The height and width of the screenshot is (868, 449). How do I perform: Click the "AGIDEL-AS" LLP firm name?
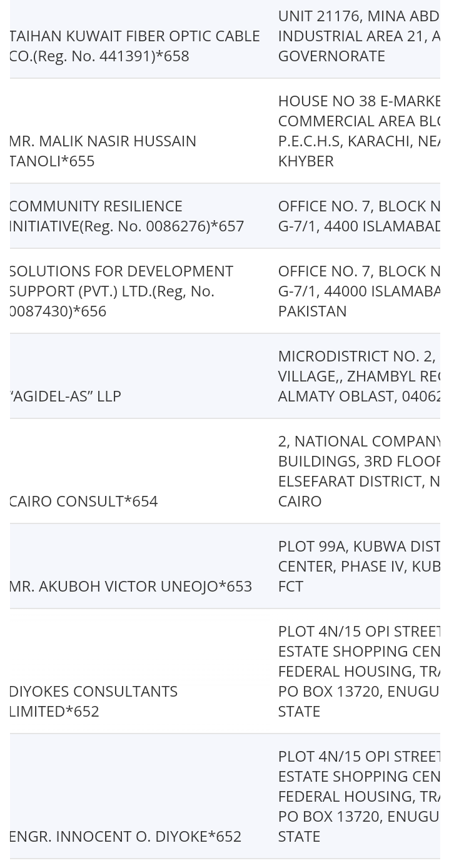click(65, 396)
